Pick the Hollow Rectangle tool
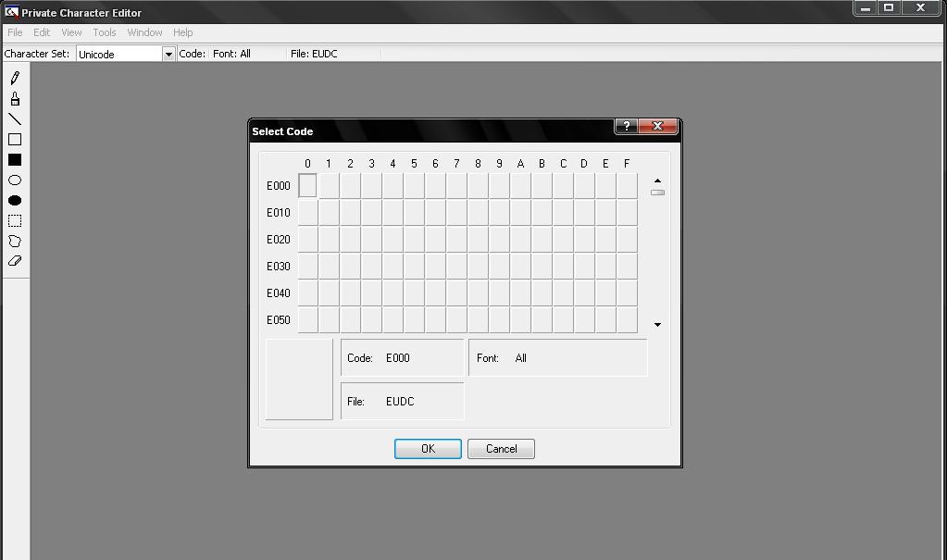Viewport: 947px width, 560px height. point(15,140)
